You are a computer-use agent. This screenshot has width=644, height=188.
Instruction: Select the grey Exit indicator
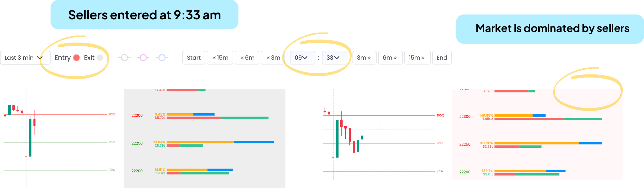pos(100,58)
